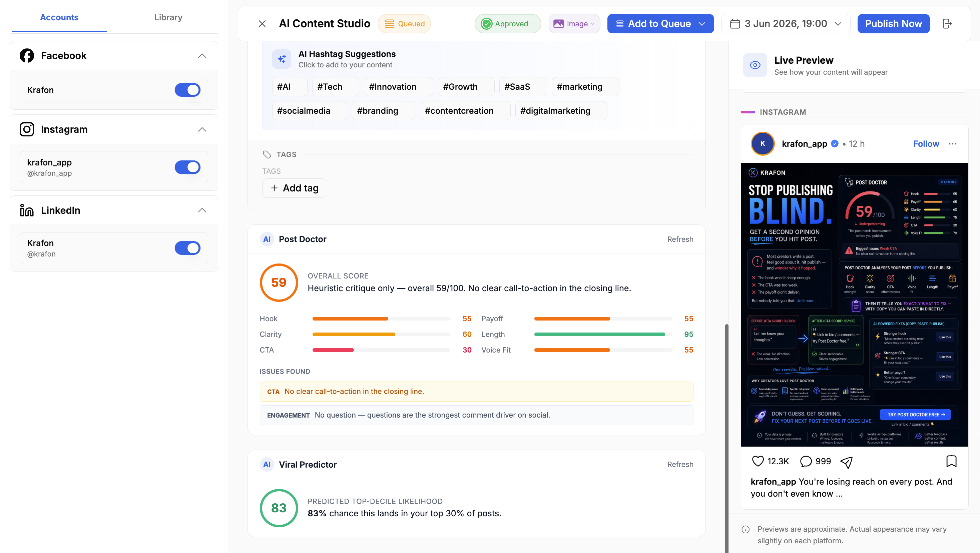Click the Publish Now button
Viewport: 980px width, 553px height.
tap(893, 24)
